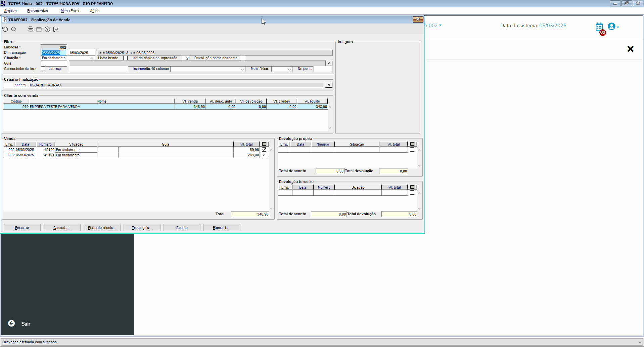Click the search magnifier toolbar icon
Viewport: 644px width, 347px height.
14,29
